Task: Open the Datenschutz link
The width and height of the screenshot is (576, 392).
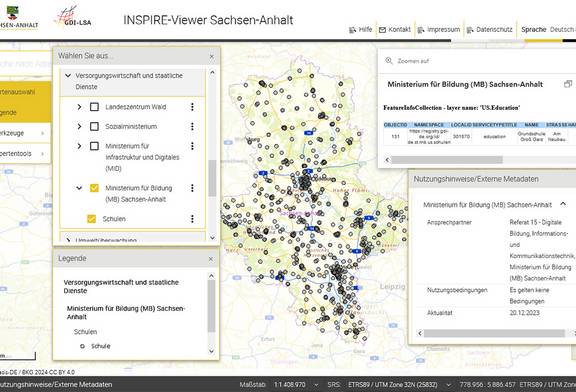Action: [489, 30]
